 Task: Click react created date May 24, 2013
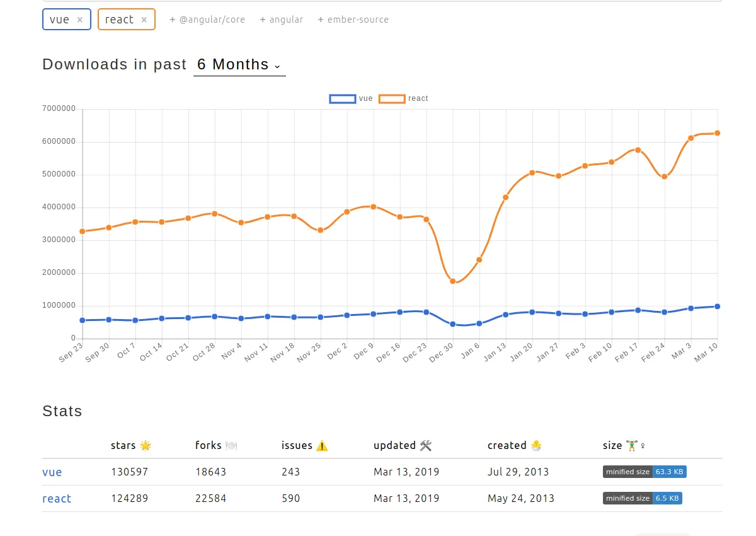[x=521, y=498]
